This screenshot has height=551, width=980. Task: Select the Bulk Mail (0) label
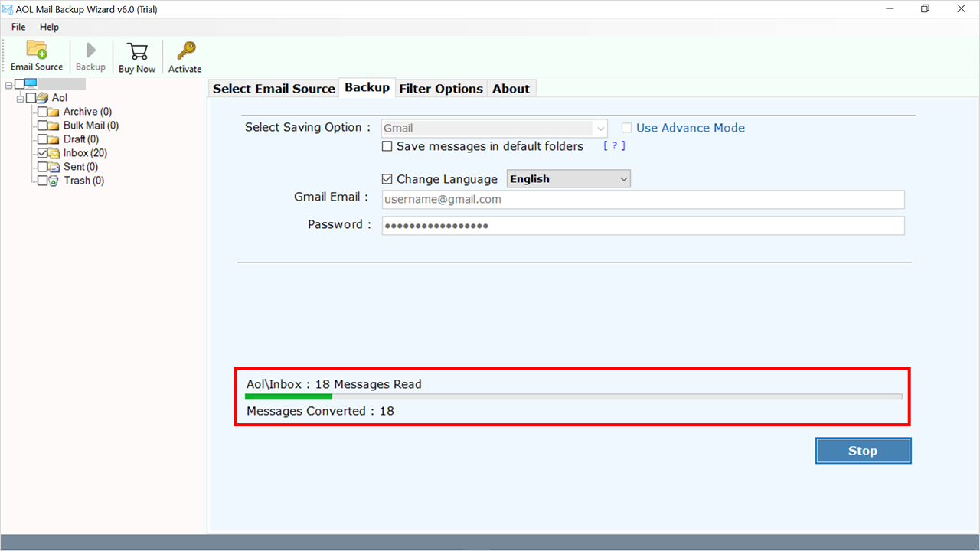pyautogui.click(x=91, y=126)
